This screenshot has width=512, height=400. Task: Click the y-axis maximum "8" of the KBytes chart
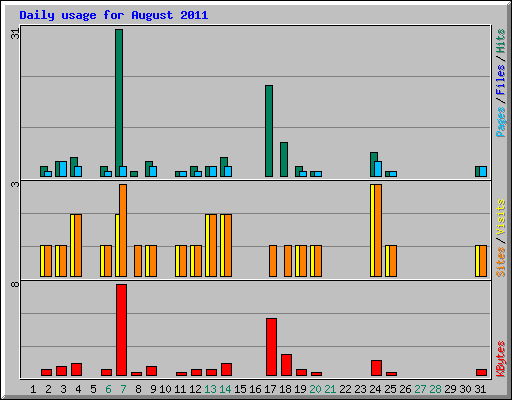(15, 284)
